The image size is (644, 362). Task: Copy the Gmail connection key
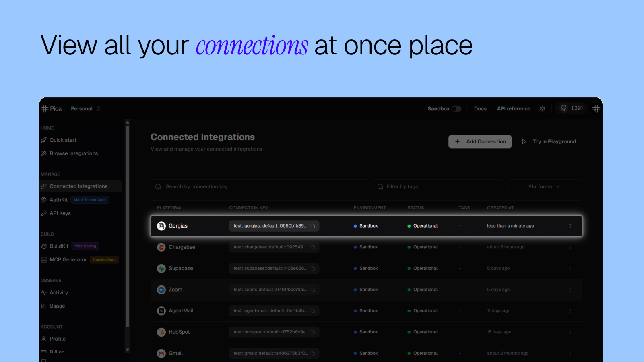tap(313, 354)
